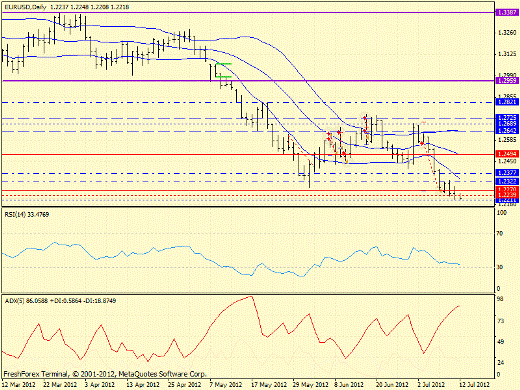Select the blue dash-dot line at 1.2821
This screenshot has height=390, width=520.
[x=247, y=102]
